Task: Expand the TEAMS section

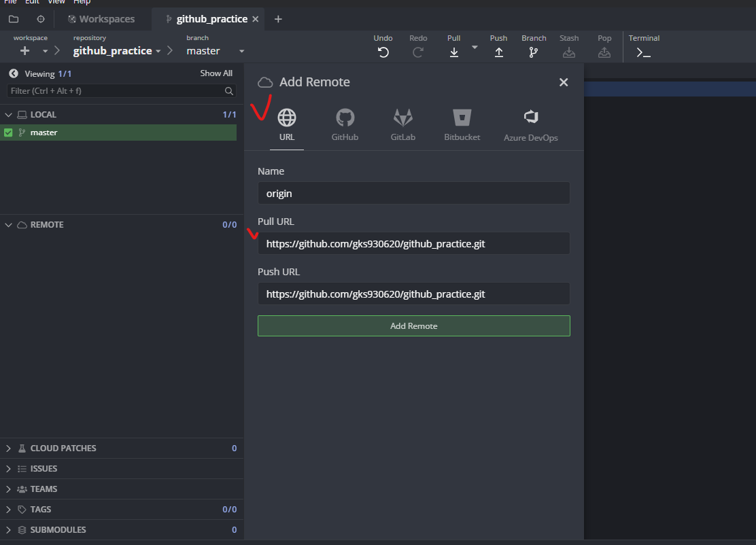Action: coord(8,489)
